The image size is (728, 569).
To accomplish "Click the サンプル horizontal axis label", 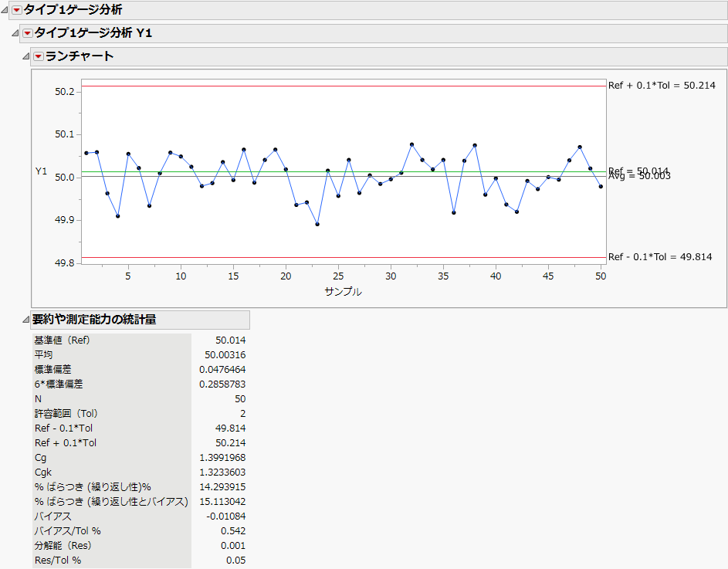I will click(x=343, y=292).
